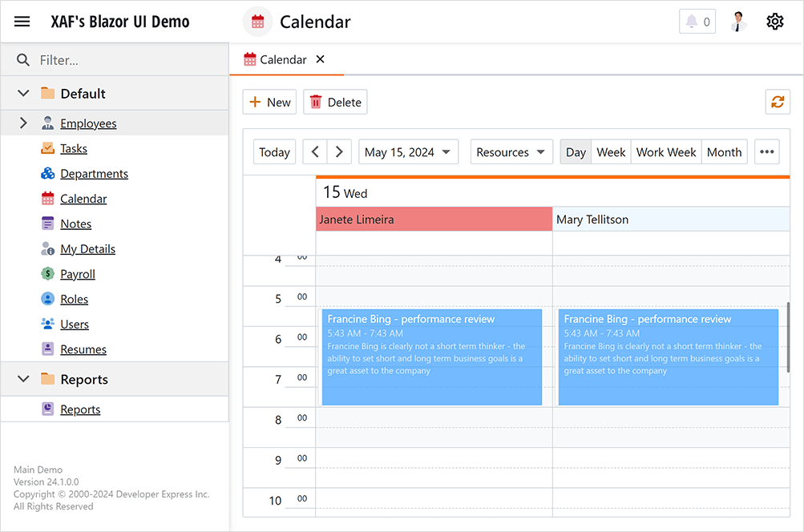The image size is (804, 532).
Task: Click the Payroll dollar icon
Action: point(46,273)
